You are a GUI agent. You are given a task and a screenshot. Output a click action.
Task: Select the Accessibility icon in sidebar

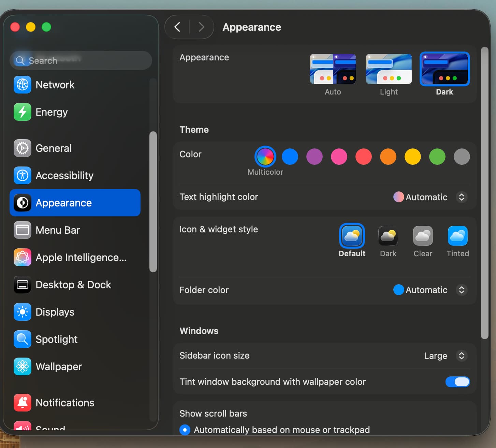(x=23, y=175)
